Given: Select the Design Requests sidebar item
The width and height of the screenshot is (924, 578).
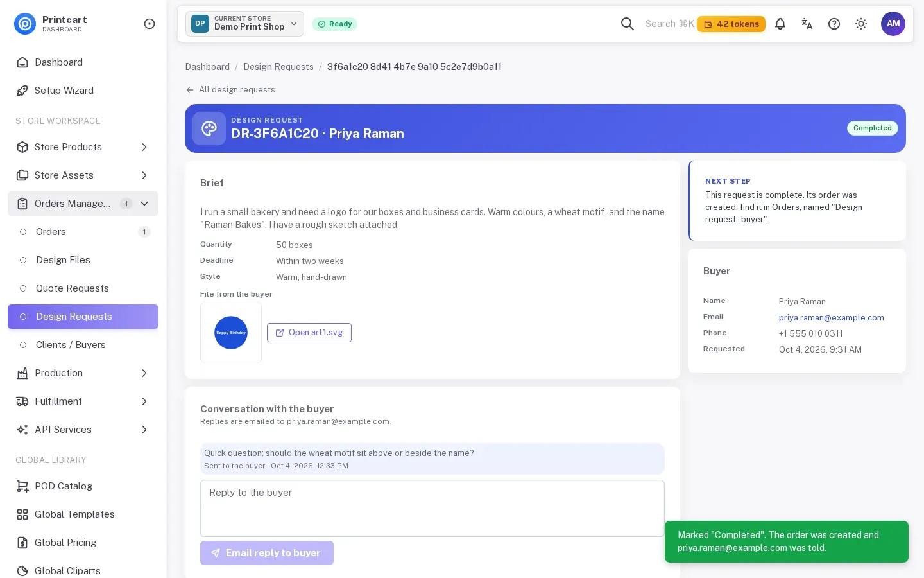Looking at the screenshot, I should coord(83,317).
